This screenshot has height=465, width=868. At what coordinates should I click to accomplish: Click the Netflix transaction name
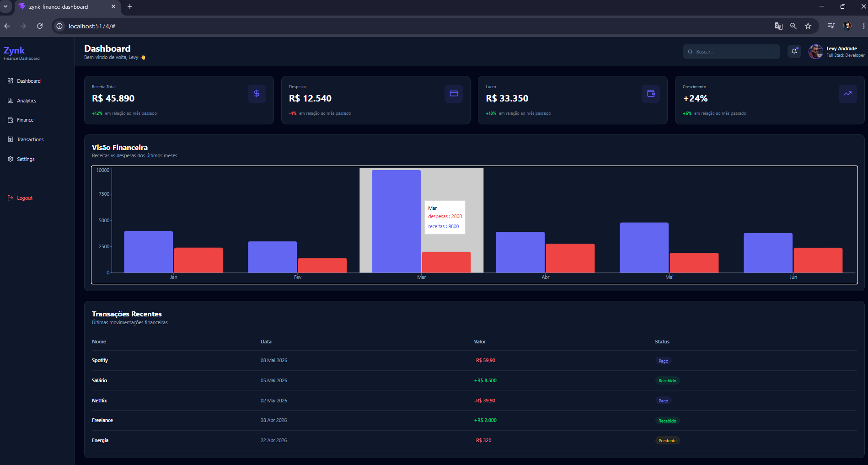[99, 401]
